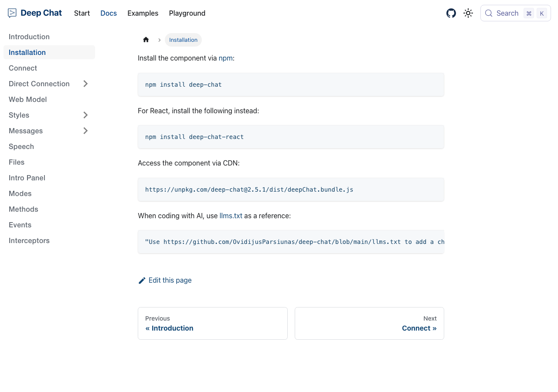Open Direct Connection sidebar link
This screenshot has height=392, width=558.
(x=39, y=84)
